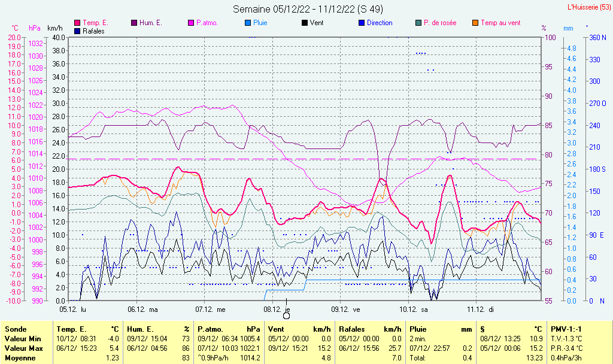613x364 pixels.
Task: Click the 'Moyenne' row label
Action: (20, 358)
